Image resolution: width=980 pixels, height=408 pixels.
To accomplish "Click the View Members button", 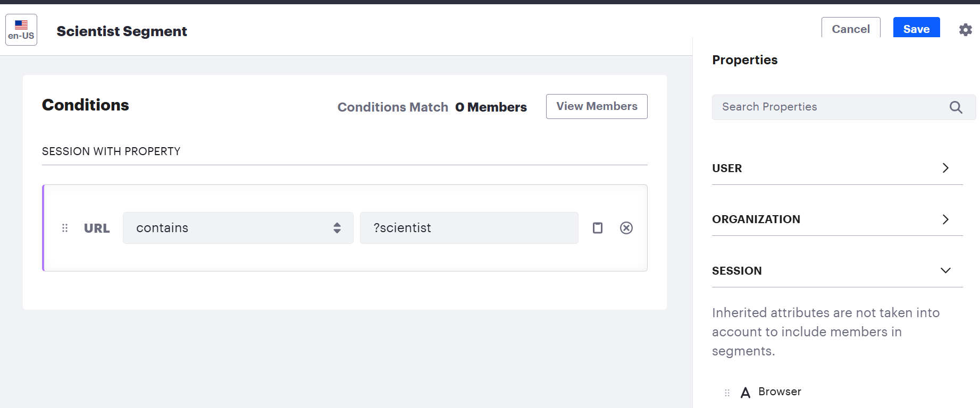I will [597, 106].
